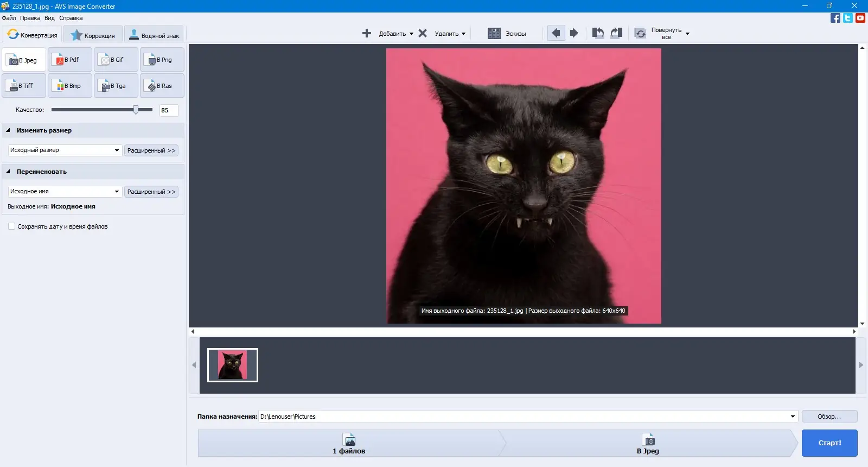
Task: Click the horizontal scroll left arrow
Action: [193, 331]
